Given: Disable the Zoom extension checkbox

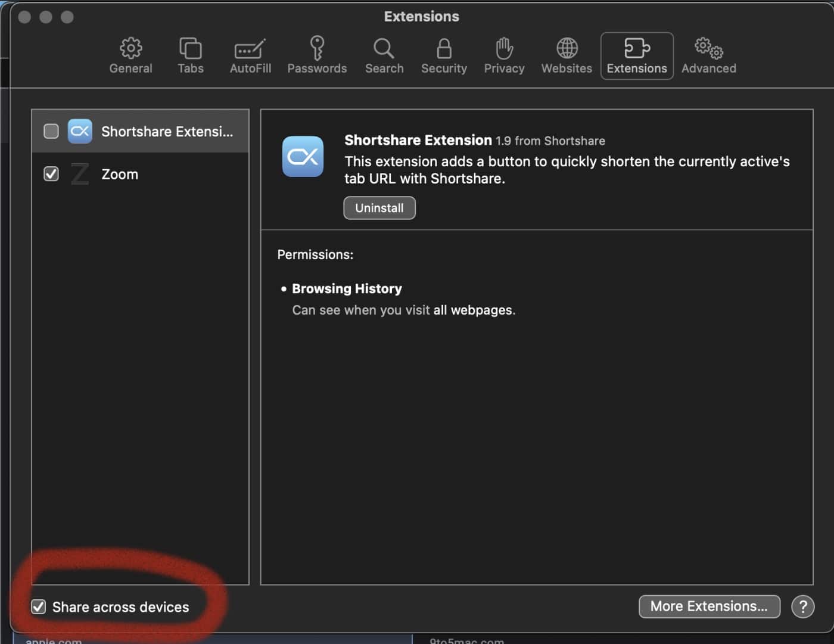Looking at the screenshot, I should (51, 174).
